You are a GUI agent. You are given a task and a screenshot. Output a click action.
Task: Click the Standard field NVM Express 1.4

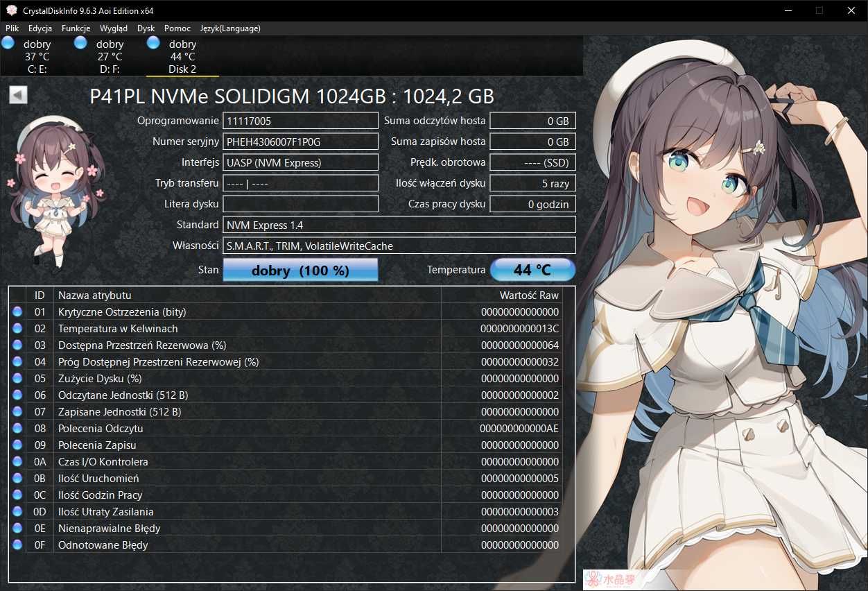[x=399, y=225]
